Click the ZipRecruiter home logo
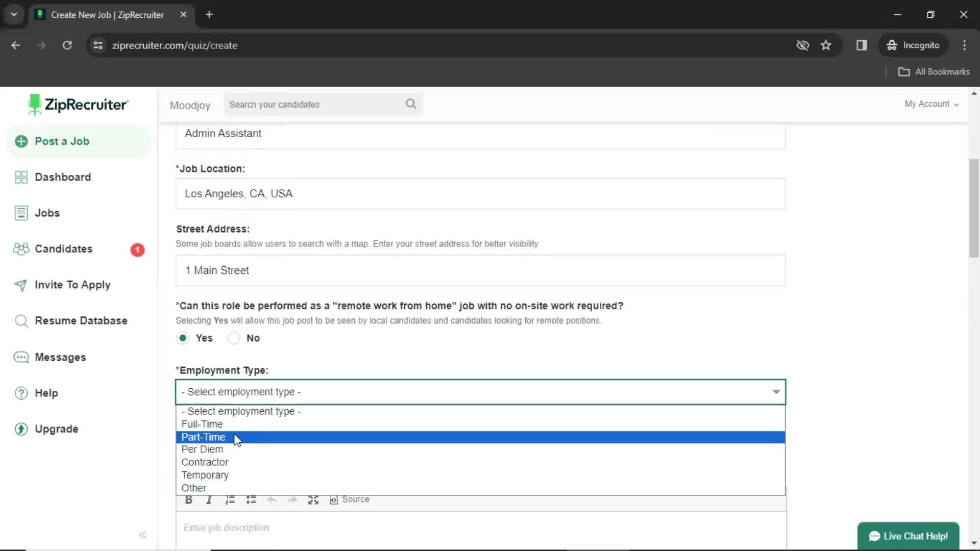 click(78, 105)
